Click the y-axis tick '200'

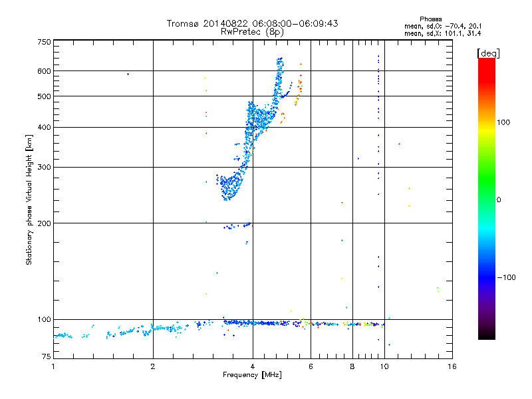(x=44, y=223)
